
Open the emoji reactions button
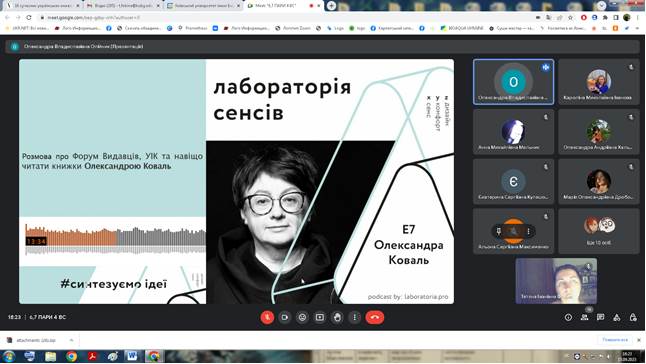(302, 317)
